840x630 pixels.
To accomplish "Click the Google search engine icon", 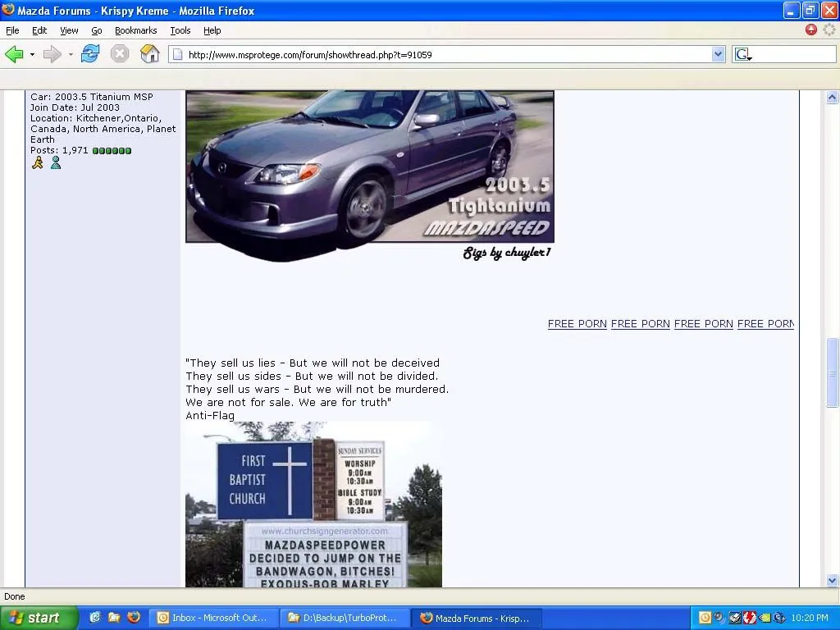I will click(742, 55).
